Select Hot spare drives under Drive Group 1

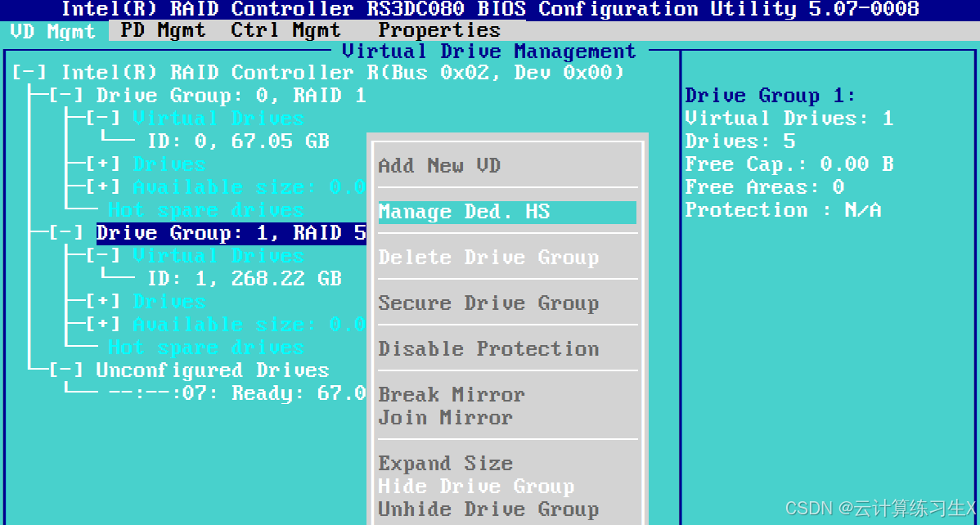click(205, 348)
